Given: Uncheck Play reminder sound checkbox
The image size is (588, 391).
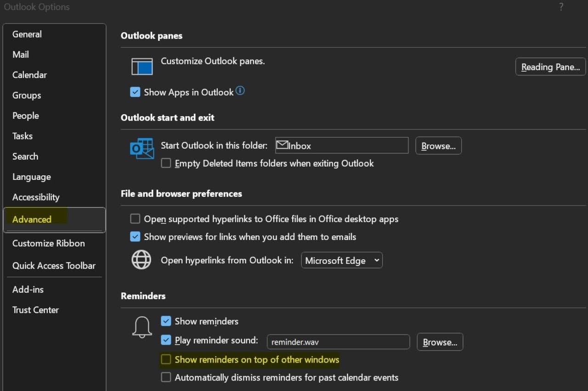Looking at the screenshot, I should click(166, 341).
